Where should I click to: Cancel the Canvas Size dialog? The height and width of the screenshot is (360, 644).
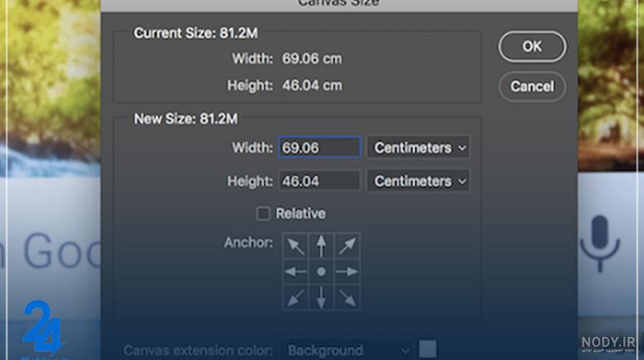coord(532,87)
